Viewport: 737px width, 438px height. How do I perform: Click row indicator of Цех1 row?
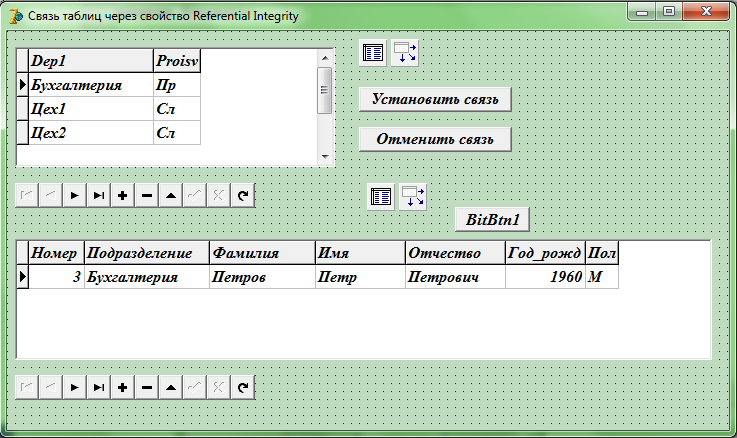tap(23, 109)
